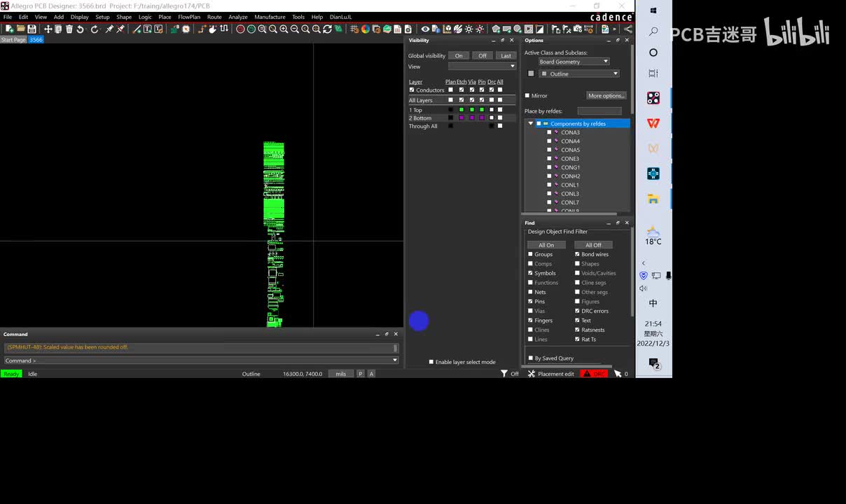Open the Manufacture menu

coord(270,17)
